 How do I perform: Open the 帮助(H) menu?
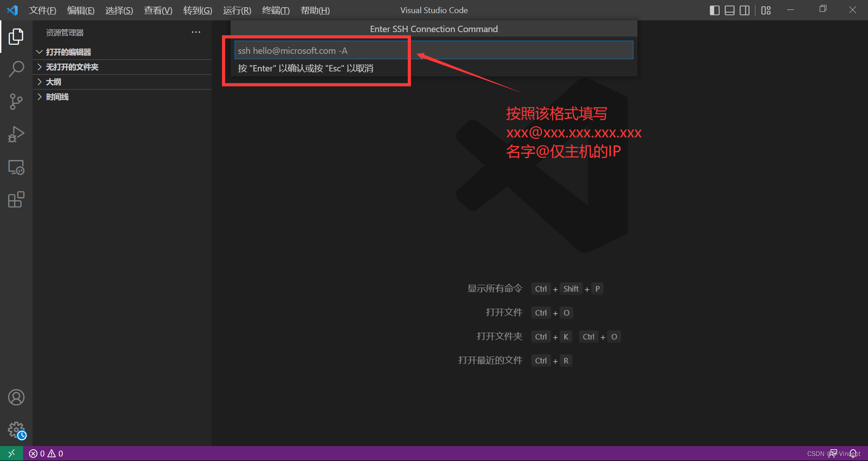pos(315,10)
